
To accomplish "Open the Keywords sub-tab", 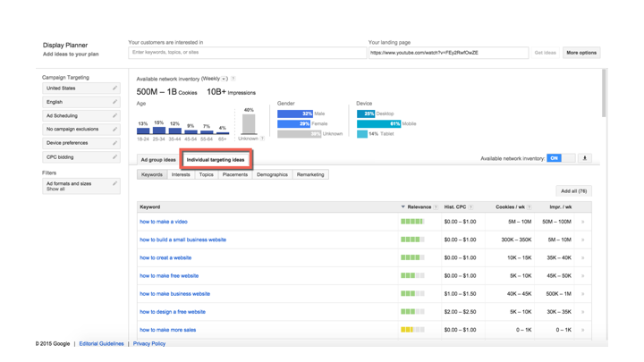I will 152,174.
